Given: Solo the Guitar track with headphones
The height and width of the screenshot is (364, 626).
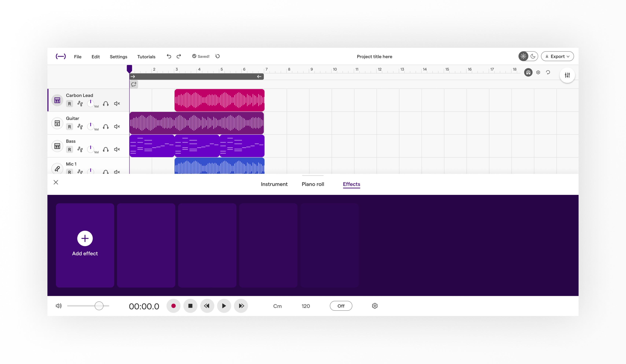Looking at the screenshot, I should 106,126.
